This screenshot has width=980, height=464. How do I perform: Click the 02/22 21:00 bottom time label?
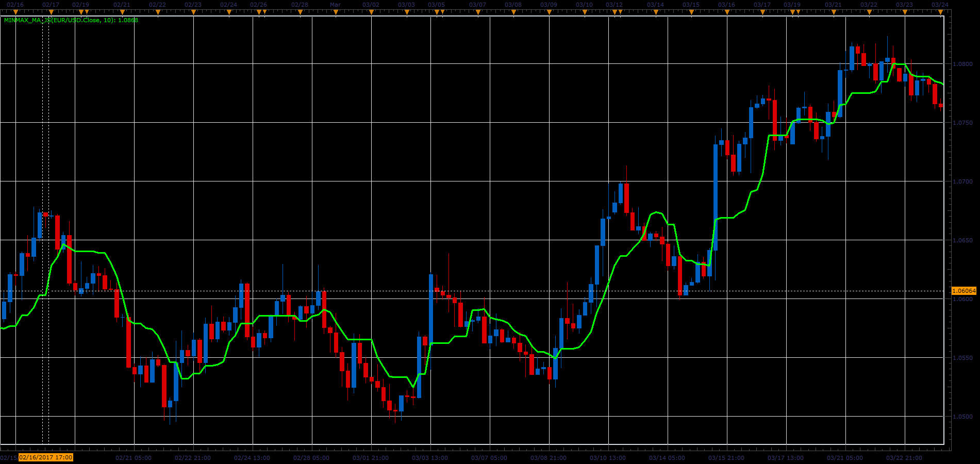pos(193,458)
